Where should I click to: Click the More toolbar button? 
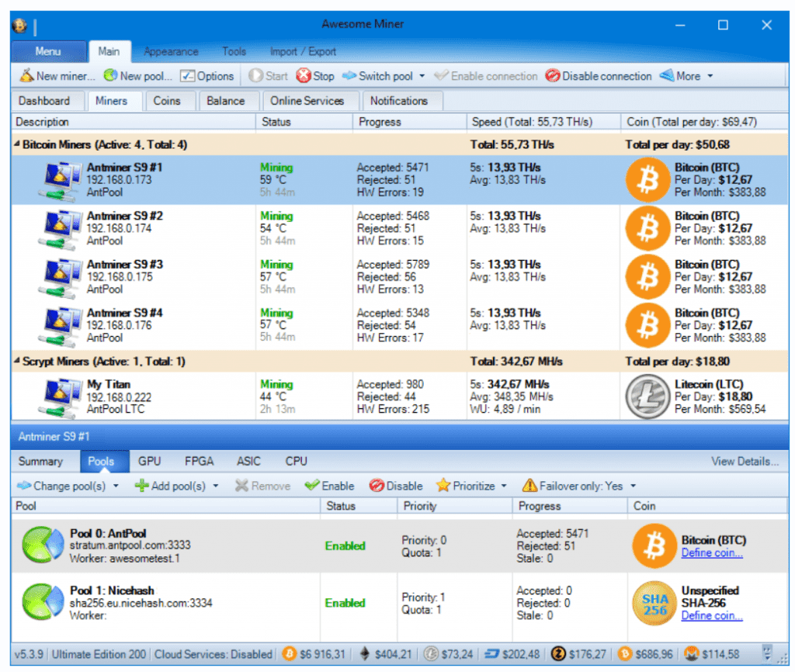[680, 76]
